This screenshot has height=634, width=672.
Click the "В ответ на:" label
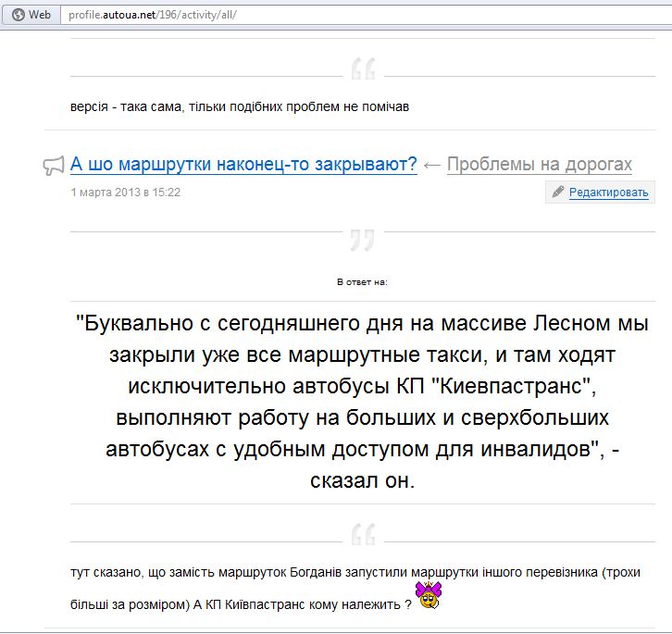362,280
